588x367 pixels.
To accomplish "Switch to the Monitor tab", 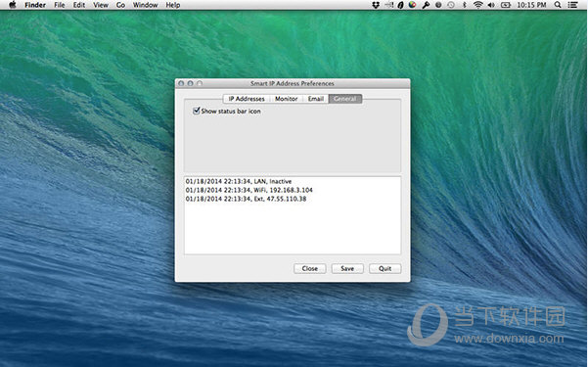I will (x=286, y=99).
